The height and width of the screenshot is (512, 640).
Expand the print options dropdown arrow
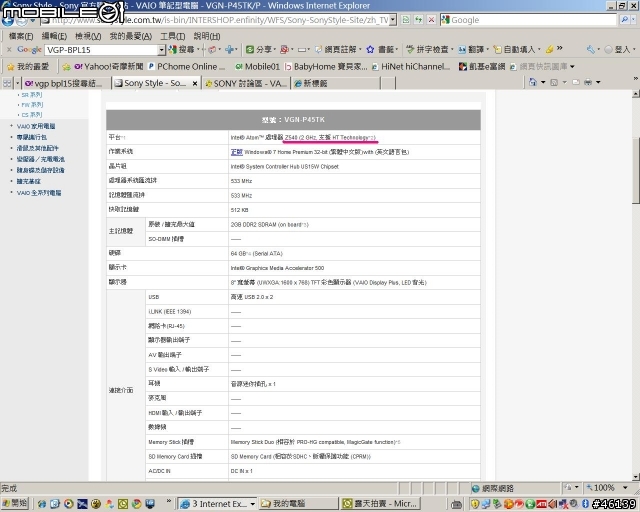[598, 82]
